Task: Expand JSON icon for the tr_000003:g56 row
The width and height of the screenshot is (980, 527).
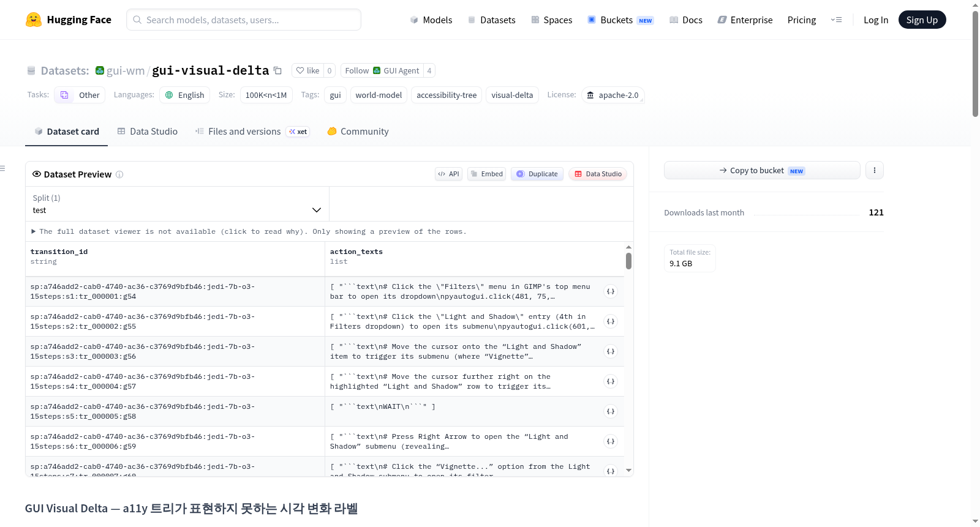Action: [x=611, y=351]
